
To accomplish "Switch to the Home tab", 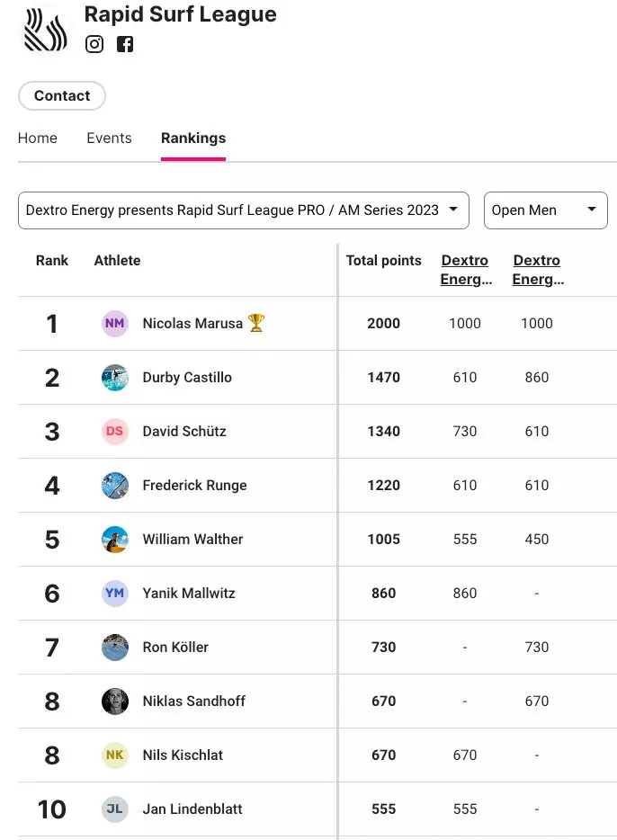I will [x=38, y=139].
